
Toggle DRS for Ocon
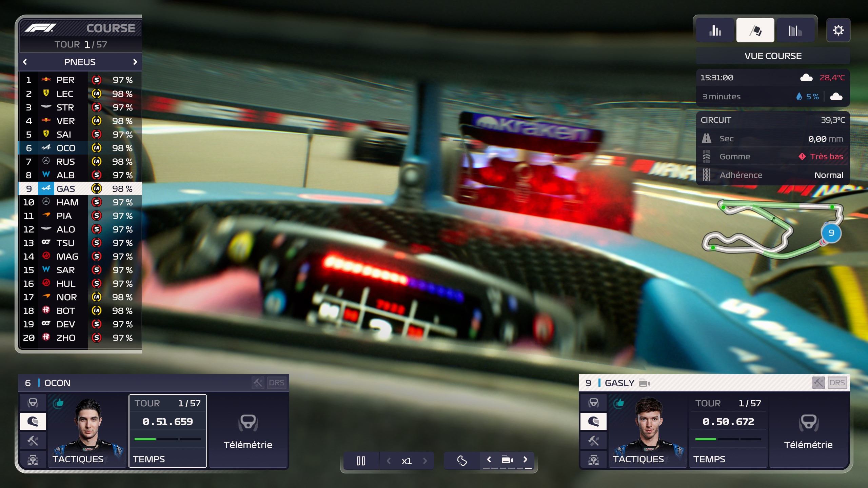276,383
